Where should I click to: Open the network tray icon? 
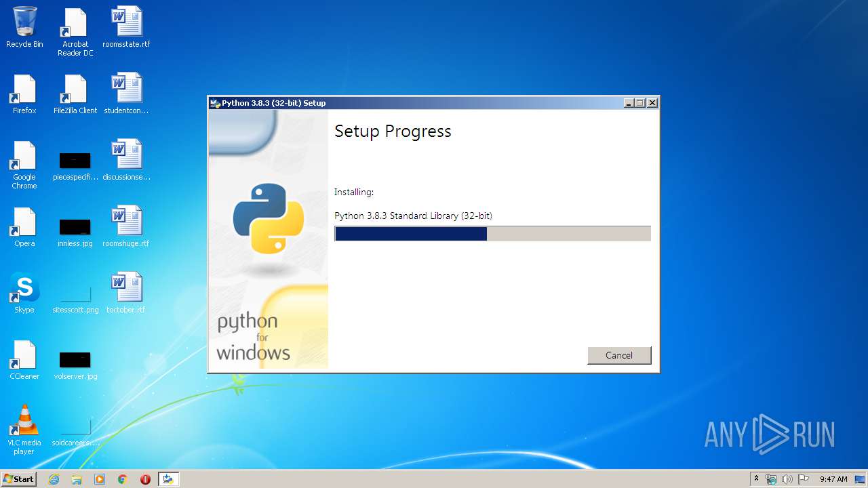771,479
